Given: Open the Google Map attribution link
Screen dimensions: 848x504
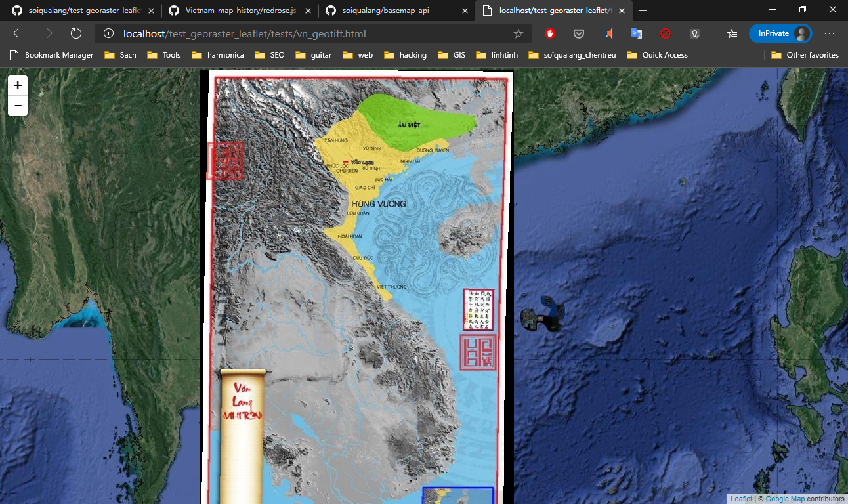Looking at the screenshot, I should coord(785,499).
